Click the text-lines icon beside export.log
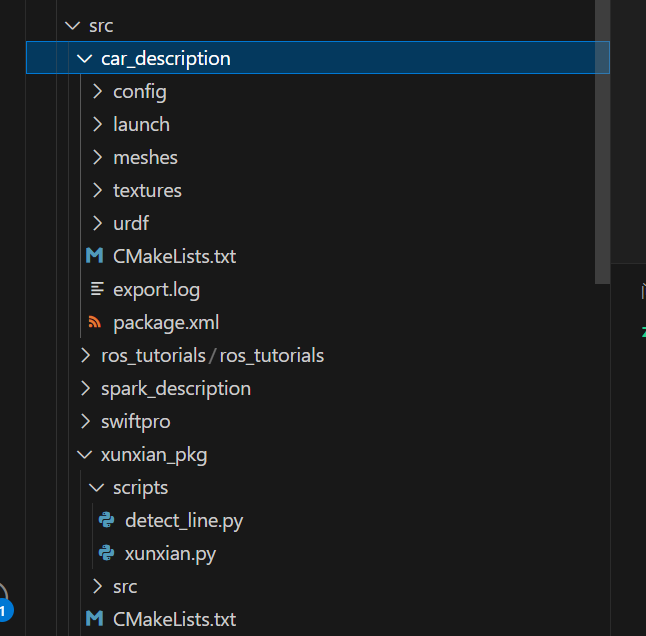 97,289
